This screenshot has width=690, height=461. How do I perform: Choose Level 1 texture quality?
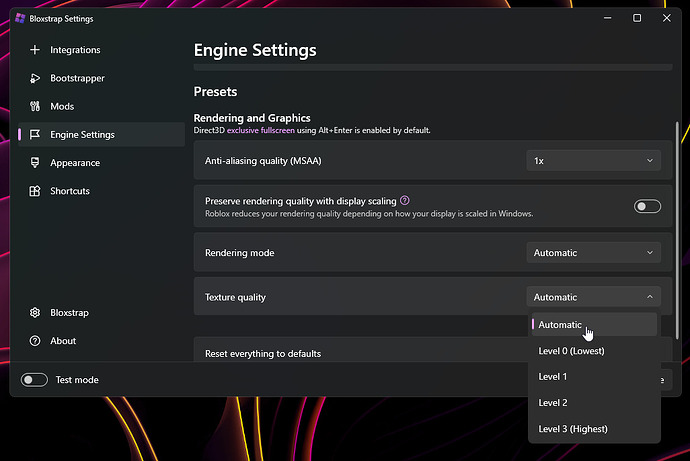594,377
